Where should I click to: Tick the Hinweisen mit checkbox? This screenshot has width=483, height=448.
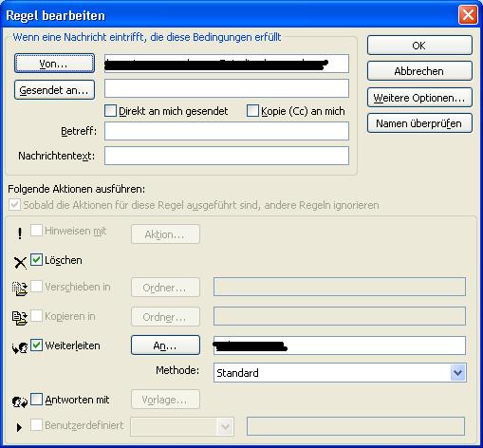coord(36,231)
